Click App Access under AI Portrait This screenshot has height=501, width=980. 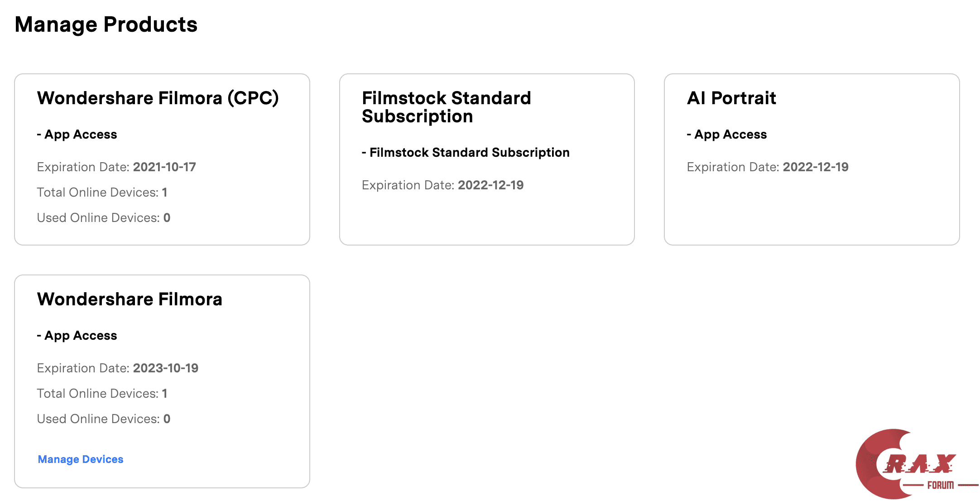[727, 135]
